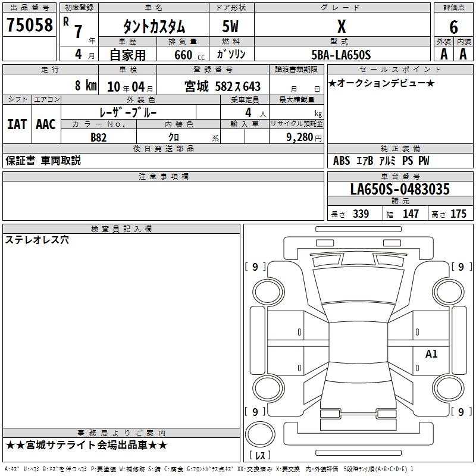This screenshot has width=476, height=476.
Task: Click the chassis number LA650S-0483035
Action: click(x=400, y=189)
